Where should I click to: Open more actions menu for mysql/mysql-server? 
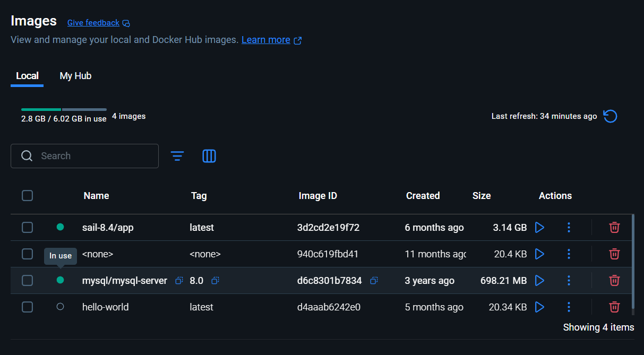(569, 280)
